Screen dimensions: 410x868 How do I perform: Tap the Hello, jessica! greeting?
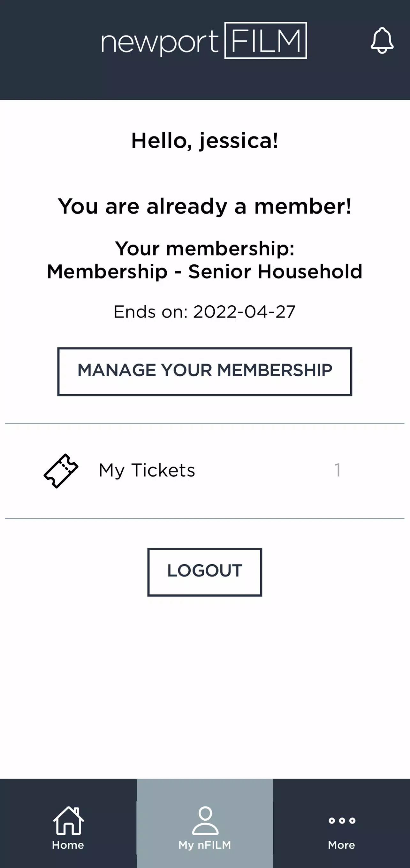[x=205, y=141]
